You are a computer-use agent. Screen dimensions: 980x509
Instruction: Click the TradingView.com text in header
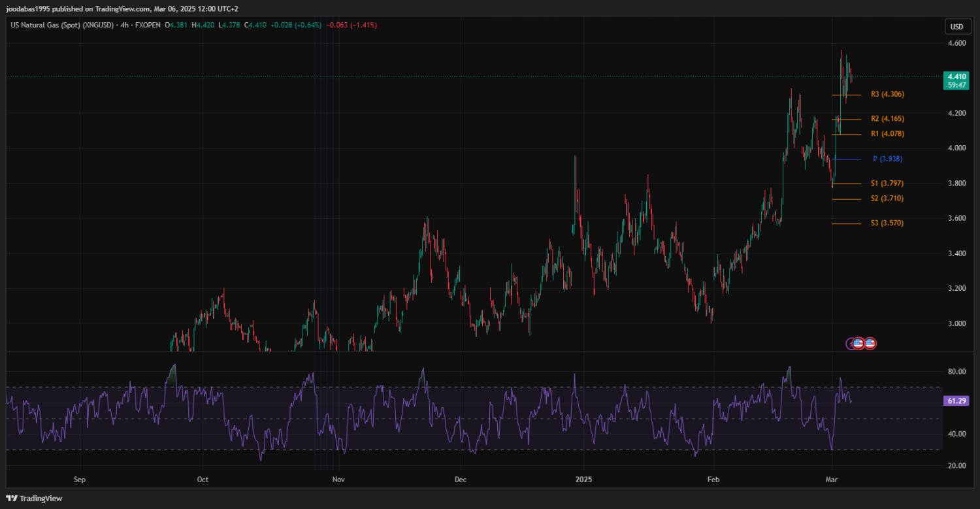[122, 8]
